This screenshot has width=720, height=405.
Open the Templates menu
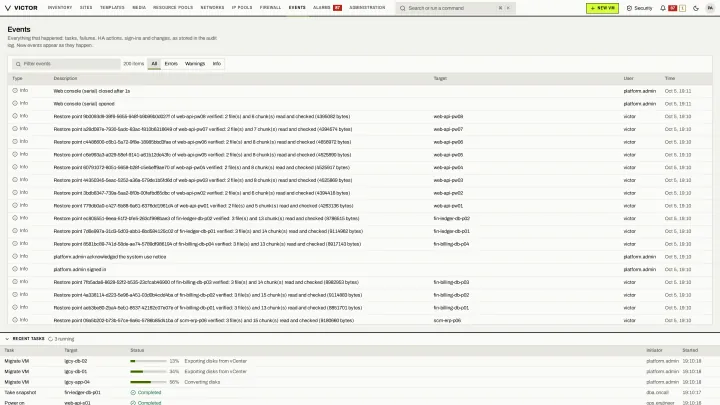point(112,8)
